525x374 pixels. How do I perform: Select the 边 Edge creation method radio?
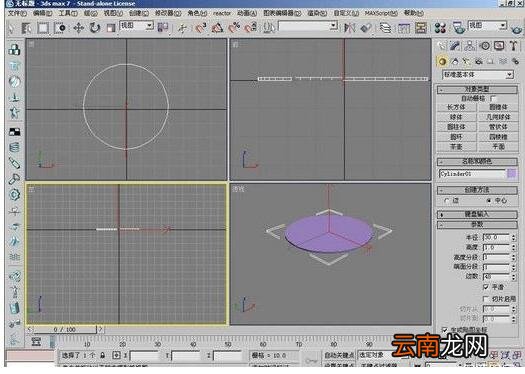446,201
